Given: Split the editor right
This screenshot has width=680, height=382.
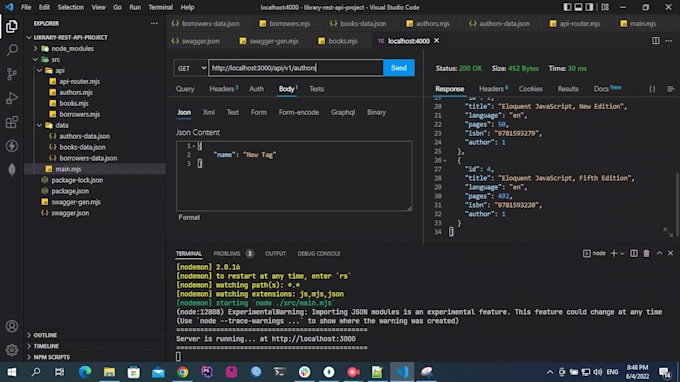Looking at the screenshot, I should (x=655, y=41).
